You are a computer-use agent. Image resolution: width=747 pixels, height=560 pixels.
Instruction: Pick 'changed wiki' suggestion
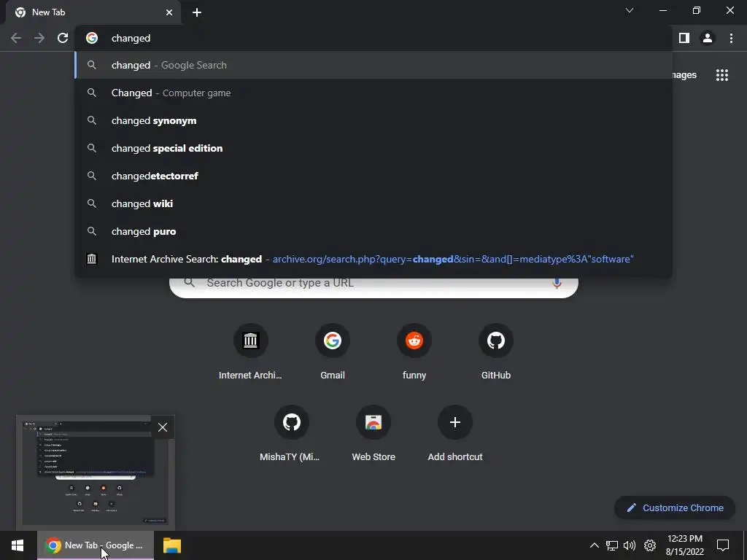click(x=373, y=203)
